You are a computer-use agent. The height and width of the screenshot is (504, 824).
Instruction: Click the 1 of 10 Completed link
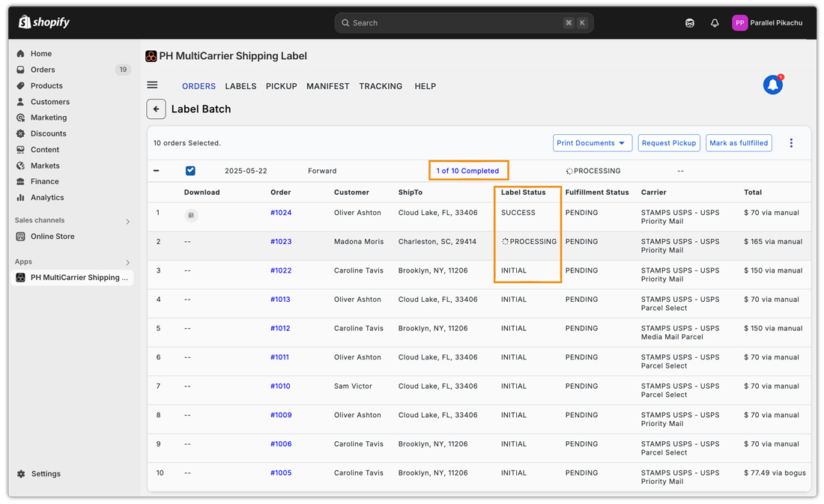click(467, 171)
